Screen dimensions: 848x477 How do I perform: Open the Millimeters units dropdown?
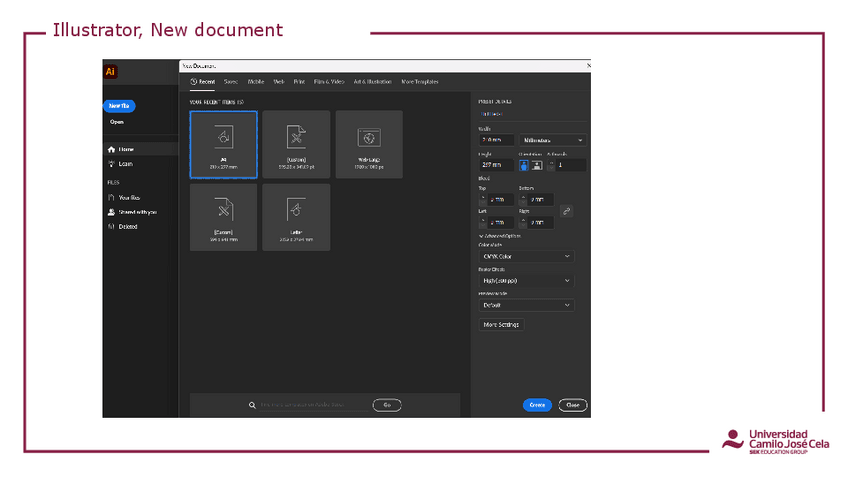552,141
